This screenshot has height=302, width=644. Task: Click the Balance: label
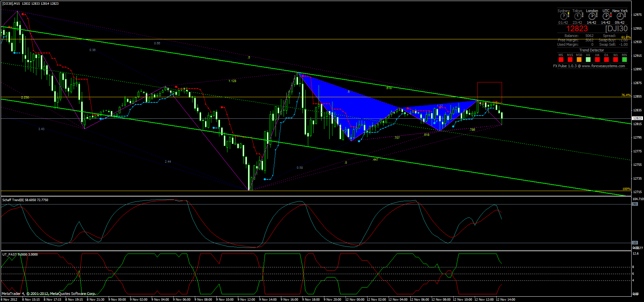(571, 36)
